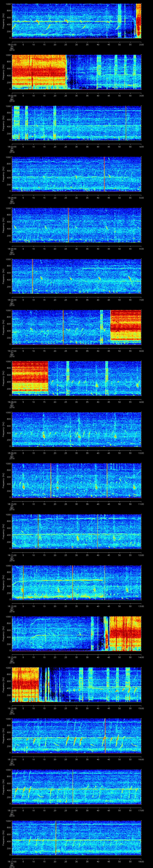Click the 14:00 end time label

(141, 657)
